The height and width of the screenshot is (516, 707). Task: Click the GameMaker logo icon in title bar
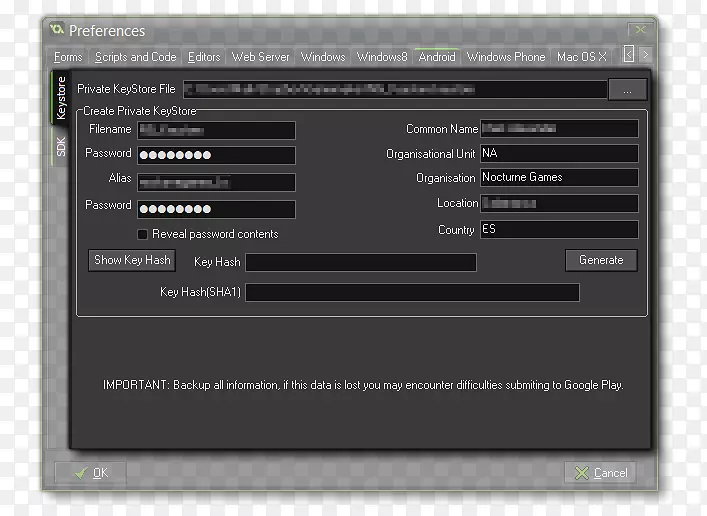click(57, 30)
